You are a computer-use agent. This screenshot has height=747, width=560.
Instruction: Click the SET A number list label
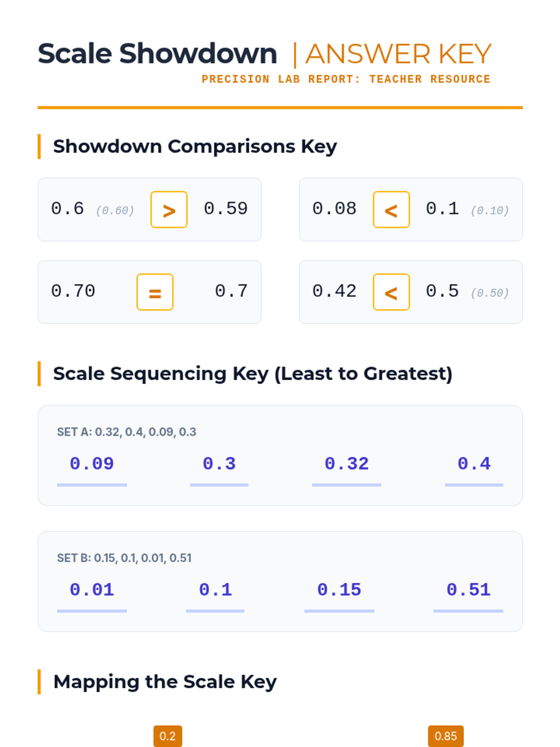click(x=126, y=432)
